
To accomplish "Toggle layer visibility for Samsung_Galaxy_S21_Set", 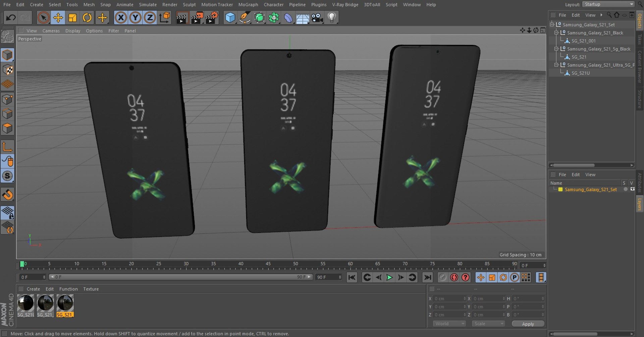I will [633, 189].
